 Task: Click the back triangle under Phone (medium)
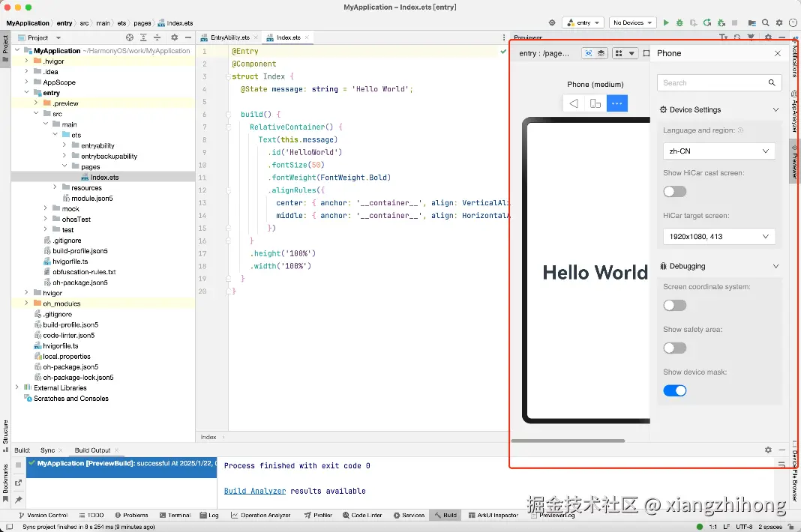[574, 103]
